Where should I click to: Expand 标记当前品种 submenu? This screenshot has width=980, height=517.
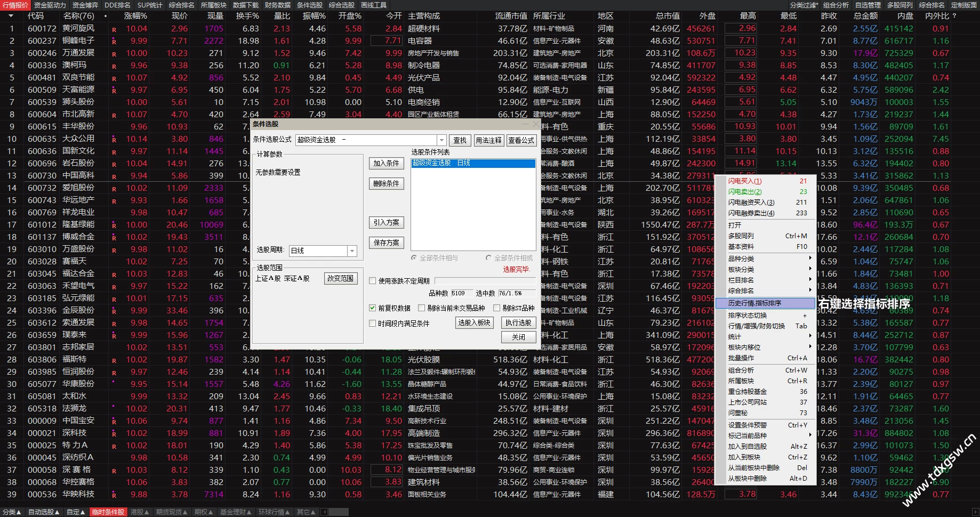[x=766, y=435]
